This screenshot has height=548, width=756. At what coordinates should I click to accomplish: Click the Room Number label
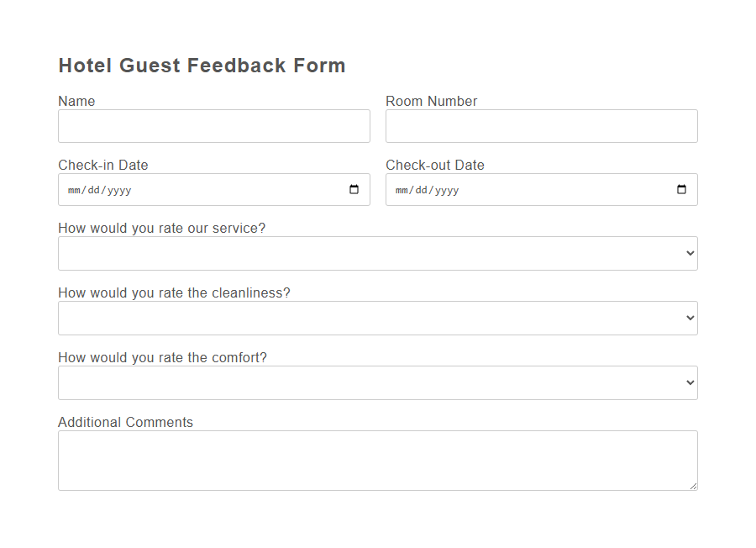[x=431, y=101]
